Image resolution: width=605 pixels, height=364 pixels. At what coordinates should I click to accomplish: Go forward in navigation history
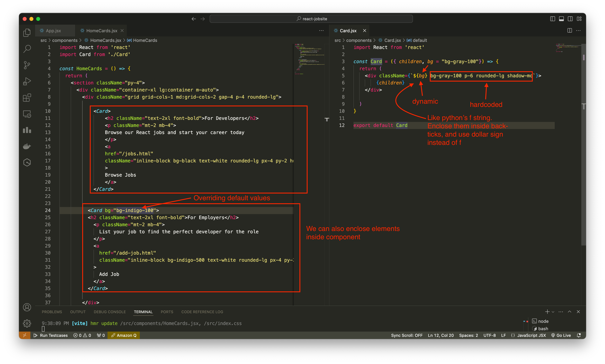click(203, 19)
